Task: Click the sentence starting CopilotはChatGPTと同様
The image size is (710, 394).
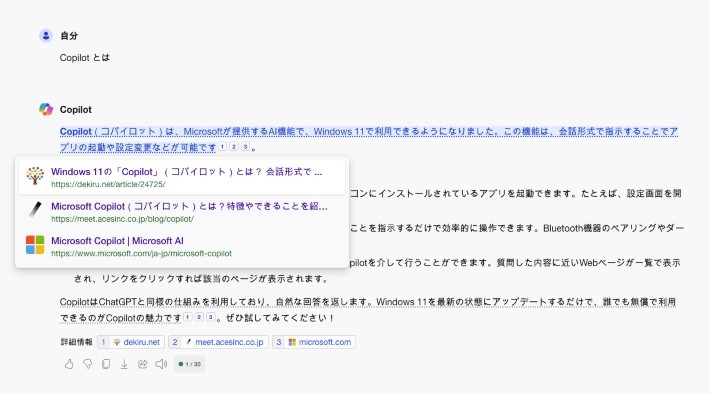Action: coord(368,310)
